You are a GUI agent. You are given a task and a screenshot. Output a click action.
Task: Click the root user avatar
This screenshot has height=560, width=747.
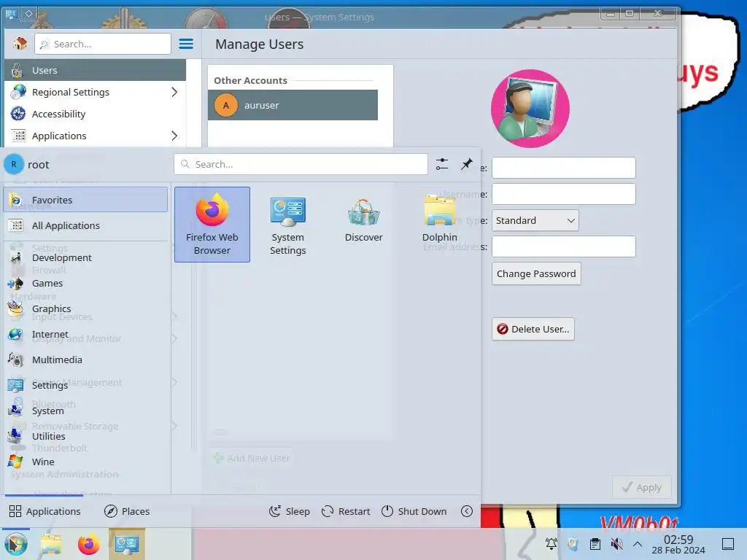coord(14,164)
